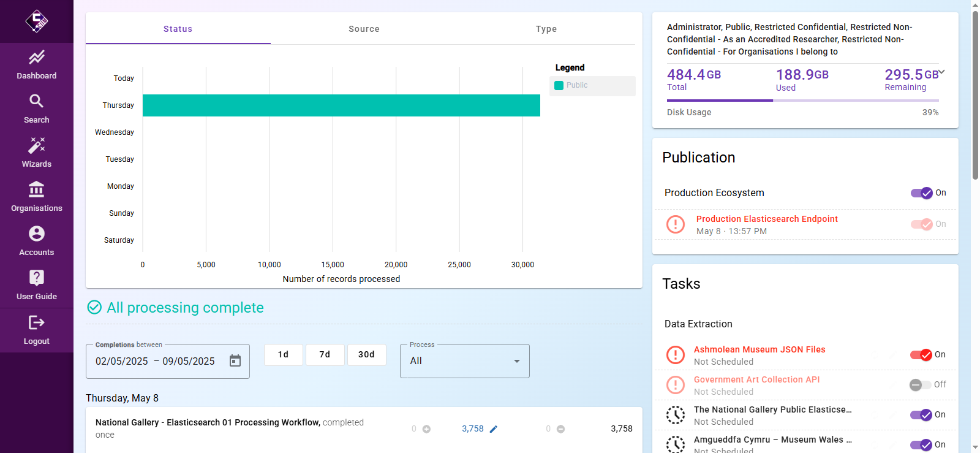Viewport: 980px width, 453px height.
Task: Disable the Ashmolean Museum JSON Files task
Action: (921, 355)
